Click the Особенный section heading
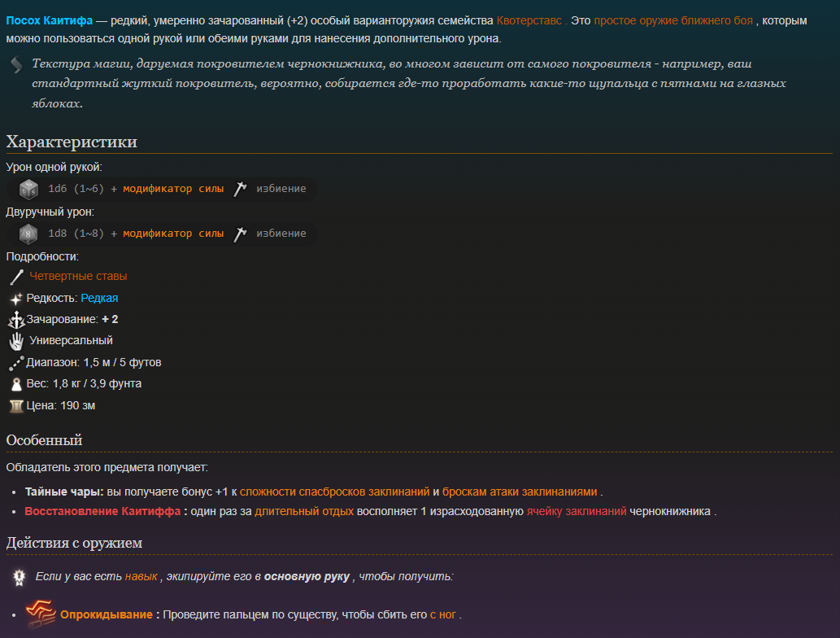This screenshot has height=638, width=840. [x=45, y=440]
